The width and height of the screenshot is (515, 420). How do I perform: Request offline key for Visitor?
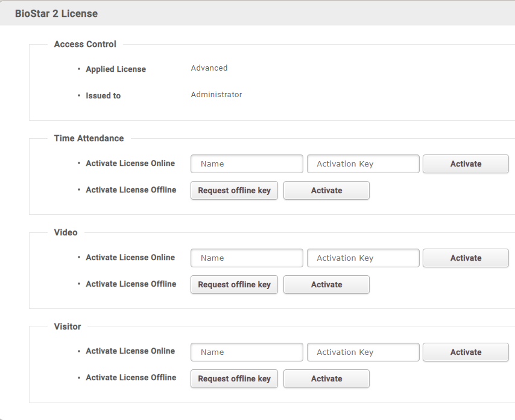pos(234,378)
